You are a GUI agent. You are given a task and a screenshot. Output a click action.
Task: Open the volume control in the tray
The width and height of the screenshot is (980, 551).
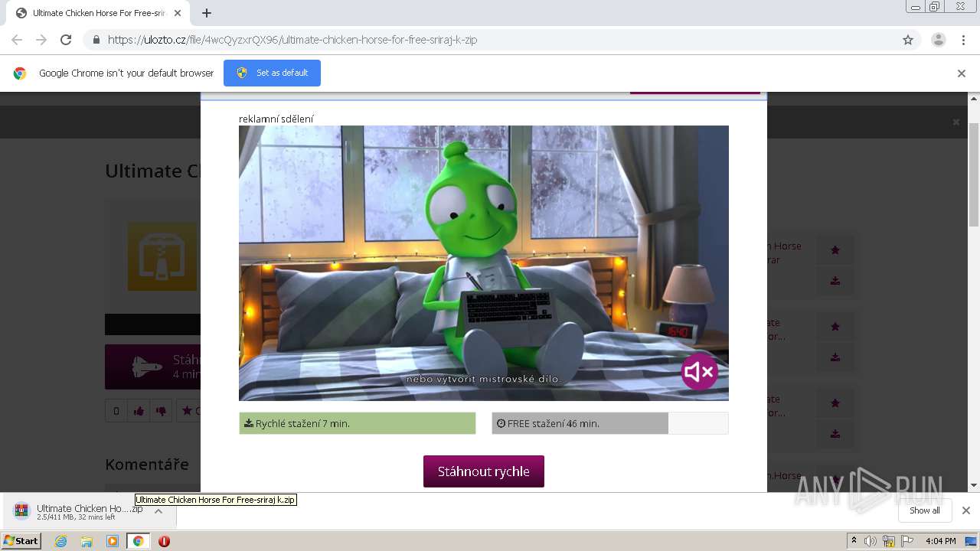871,541
